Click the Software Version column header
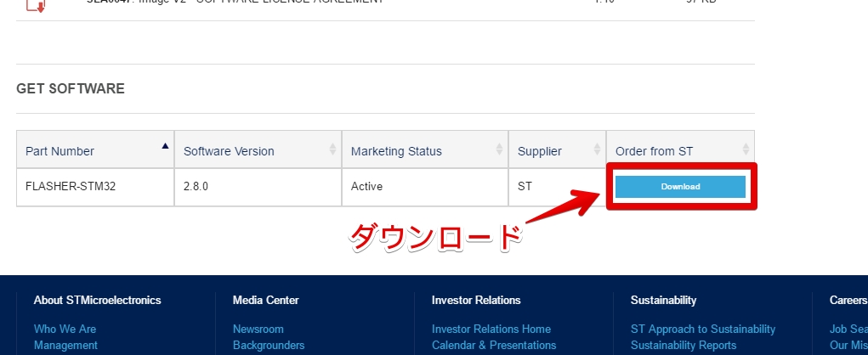This screenshot has height=355, width=868. [258, 149]
